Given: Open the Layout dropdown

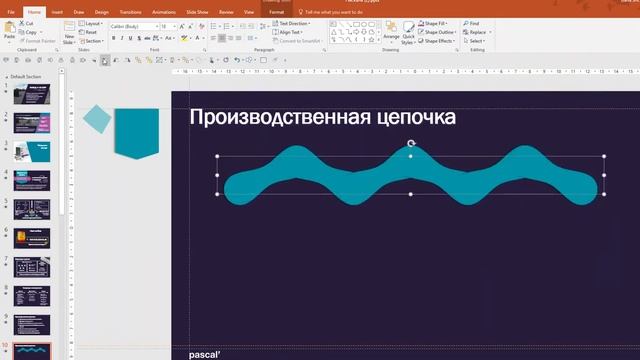Looking at the screenshot, I should 90,23.
